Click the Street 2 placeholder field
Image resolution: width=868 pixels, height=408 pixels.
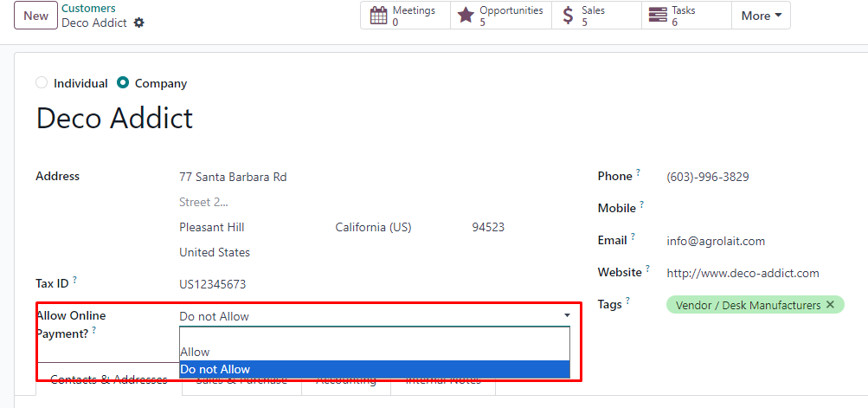click(203, 203)
